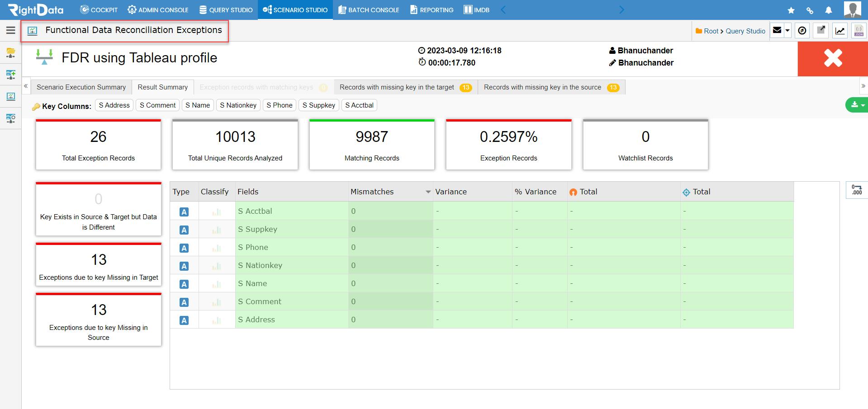Click the RightData logo
The image size is (868, 409).
click(x=36, y=9)
